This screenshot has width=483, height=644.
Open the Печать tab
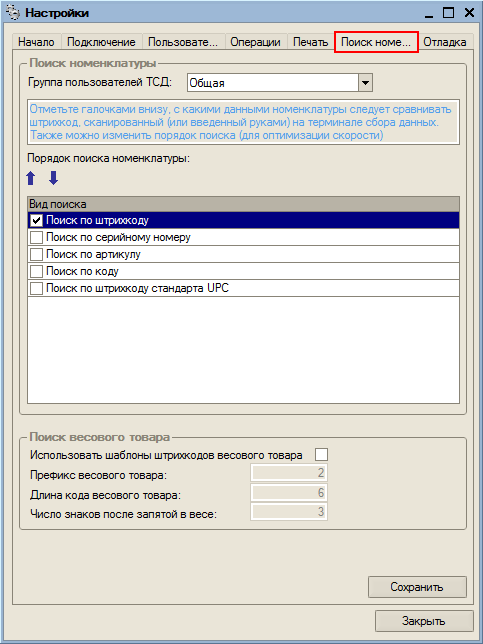tap(310, 42)
